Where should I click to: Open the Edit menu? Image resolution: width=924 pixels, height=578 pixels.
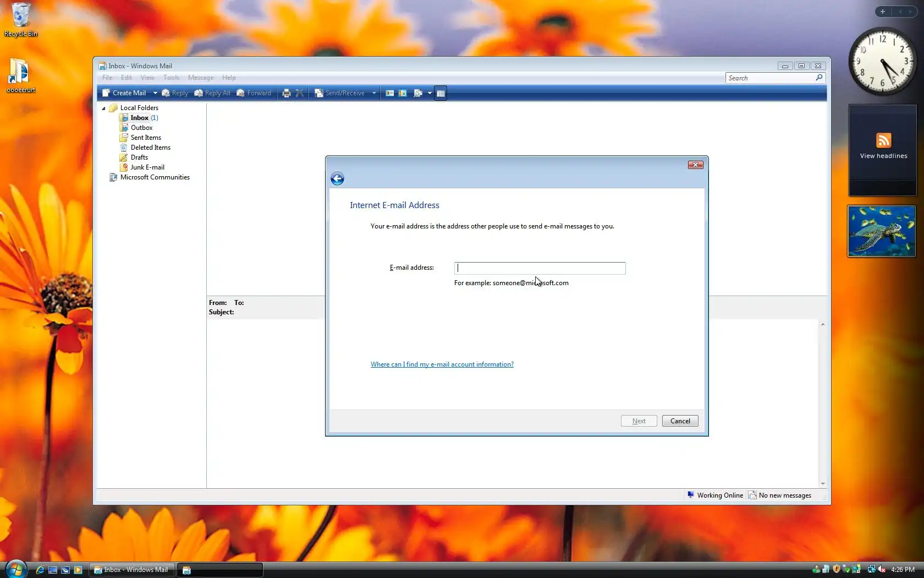click(x=126, y=78)
